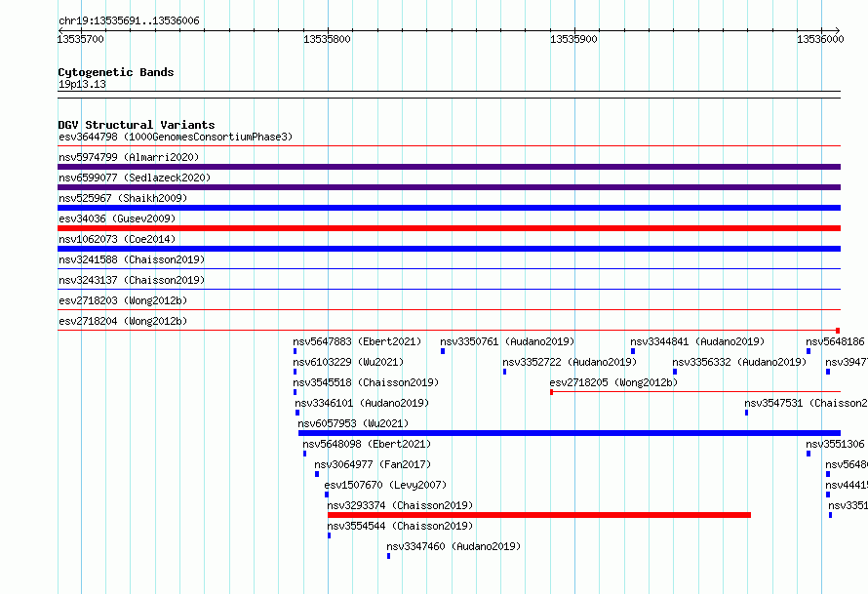Open the nsv1062073 (Coe2014) variant label
The image size is (868, 594).
(x=117, y=239)
